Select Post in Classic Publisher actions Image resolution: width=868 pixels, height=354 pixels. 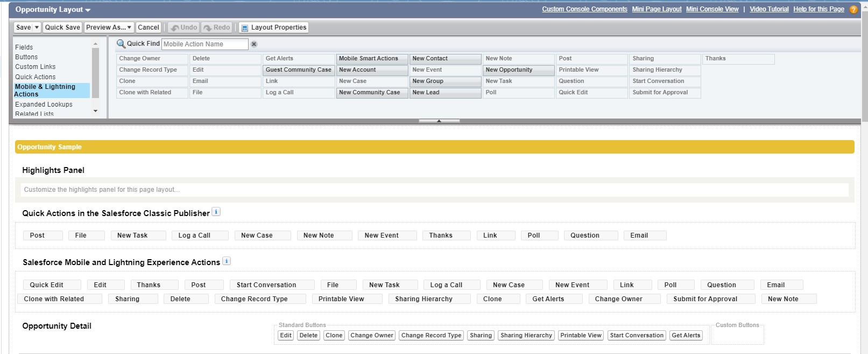pos(43,235)
